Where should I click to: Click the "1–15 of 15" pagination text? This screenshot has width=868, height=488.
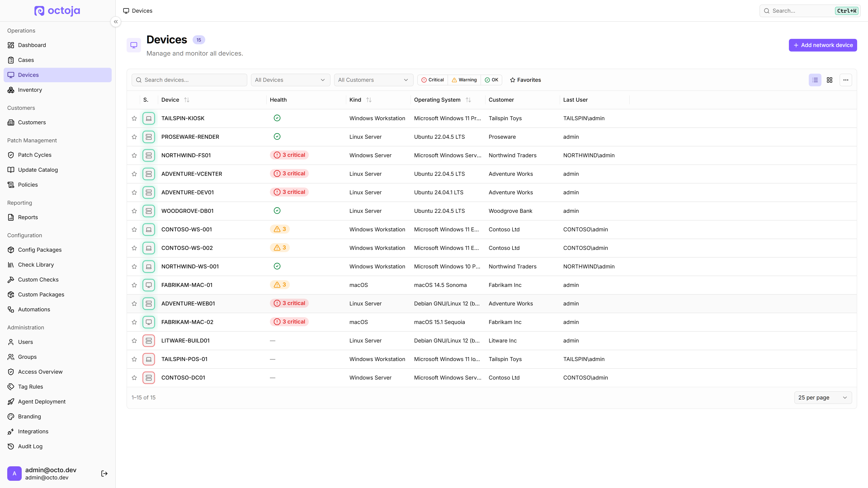point(144,397)
